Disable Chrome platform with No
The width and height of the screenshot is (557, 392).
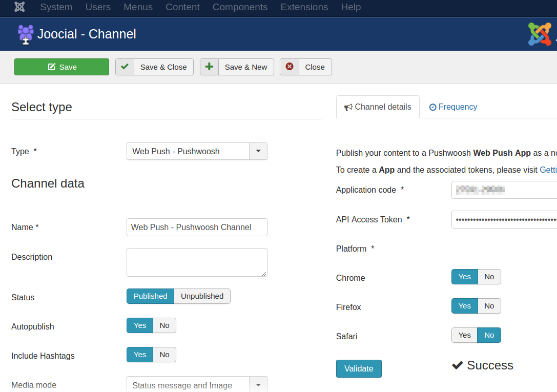489,277
